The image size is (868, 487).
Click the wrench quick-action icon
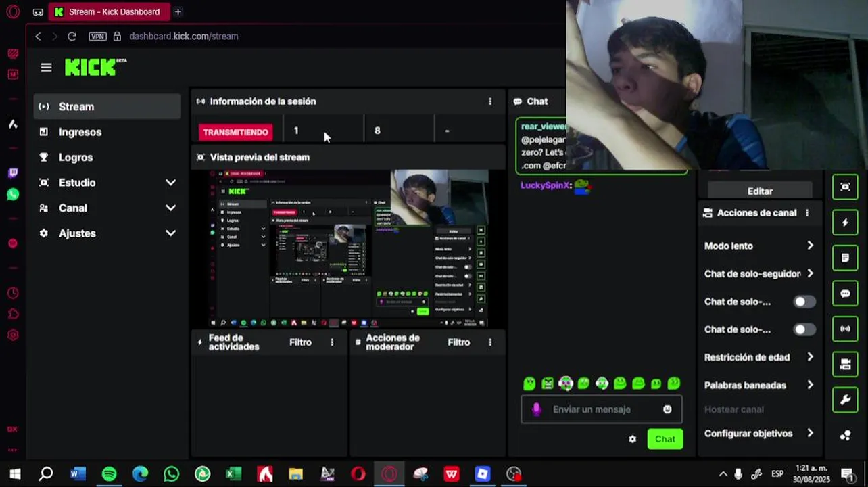(x=845, y=400)
